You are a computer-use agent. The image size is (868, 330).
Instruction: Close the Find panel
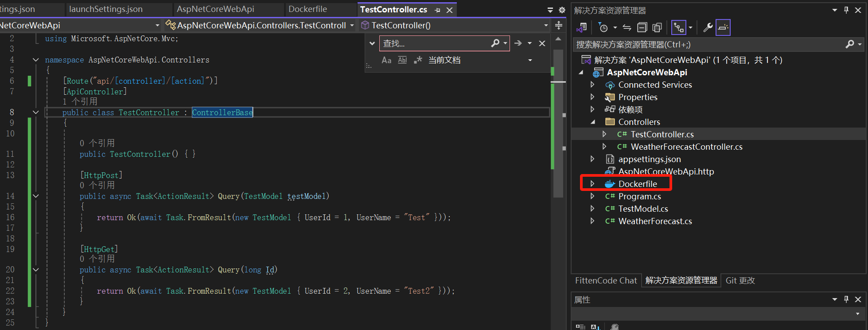542,43
